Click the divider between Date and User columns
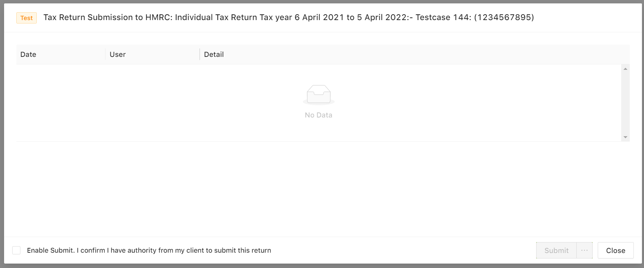This screenshot has width=644, height=268. pos(105,54)
